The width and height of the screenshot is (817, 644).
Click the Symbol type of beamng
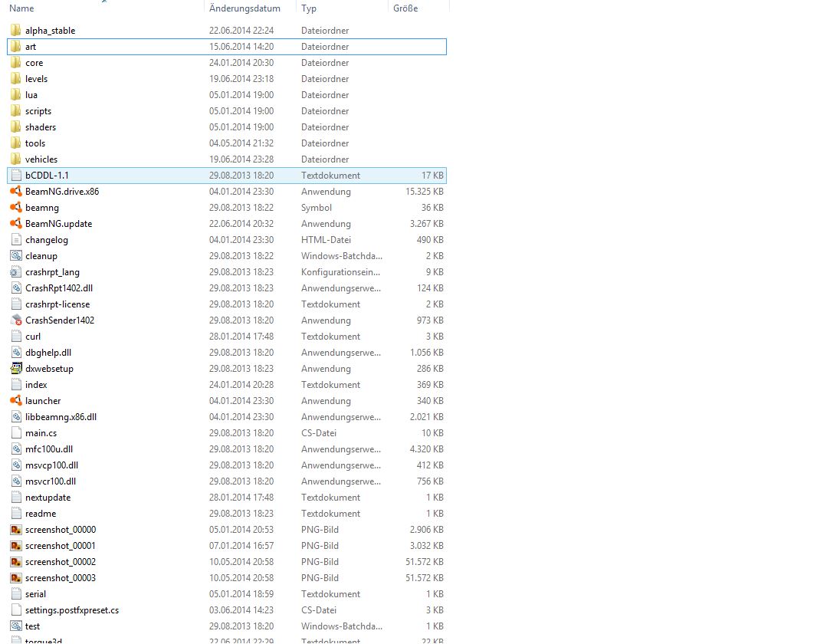pos(317,208)
